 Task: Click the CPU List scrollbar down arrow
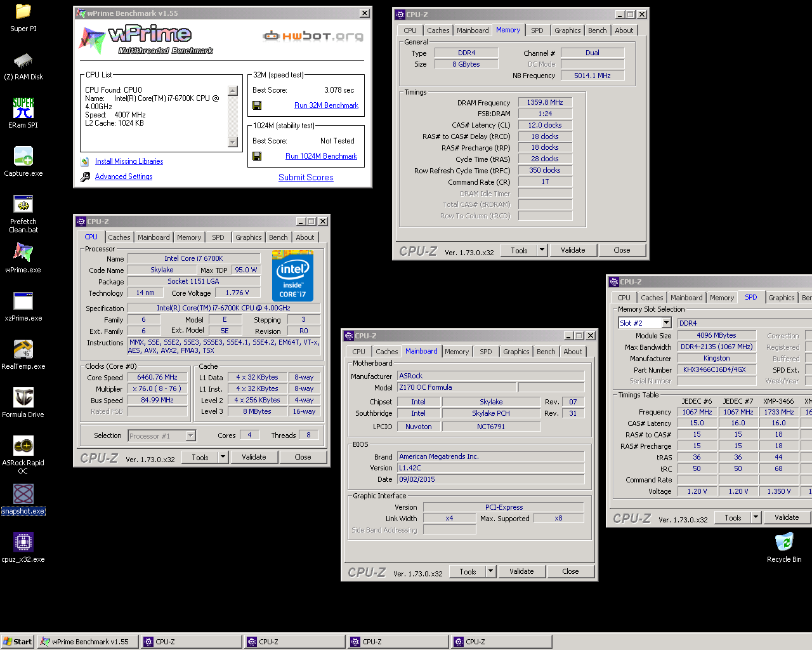click(x=233, y=143)
